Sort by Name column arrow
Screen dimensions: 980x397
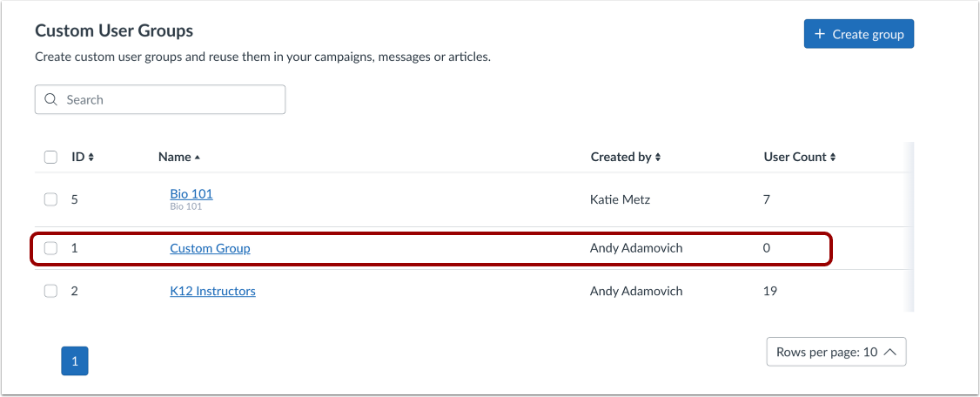(x=198, y=158)
